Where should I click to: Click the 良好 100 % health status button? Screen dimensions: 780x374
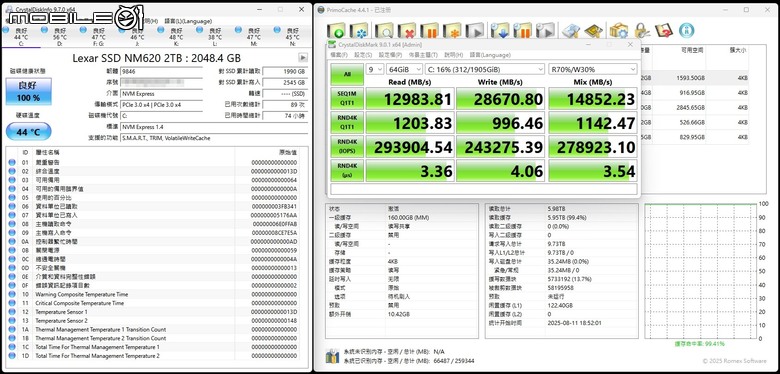point(29,91)
